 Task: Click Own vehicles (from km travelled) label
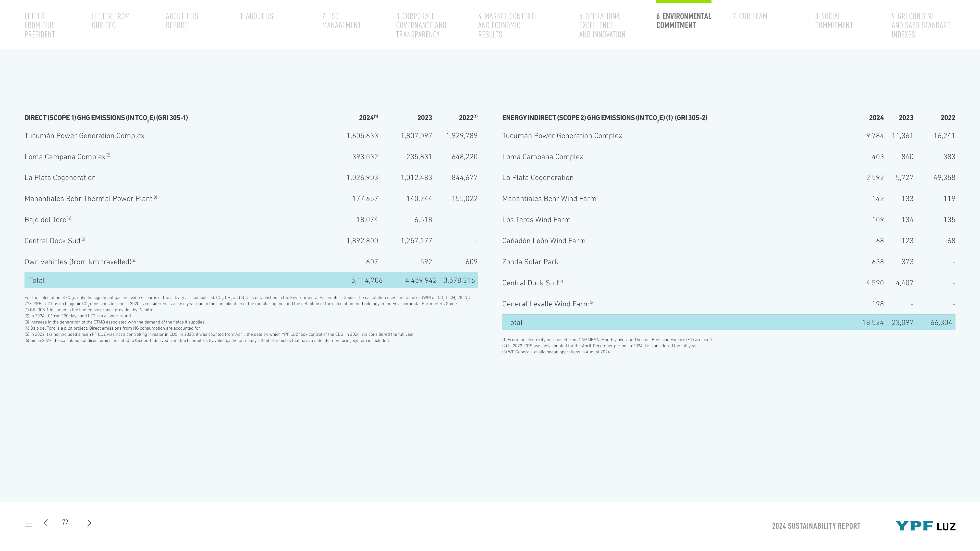click(80, 262)
